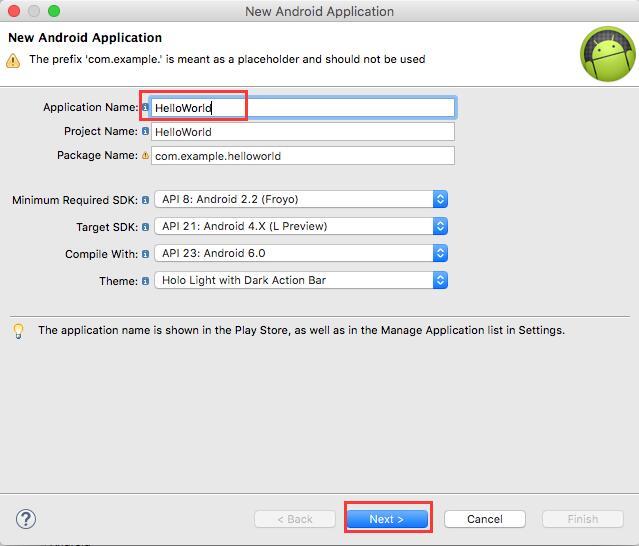This screenshot has height=546, width=639.
Task: Click the yellow warning triangle in header
Action: click(13, 61)
